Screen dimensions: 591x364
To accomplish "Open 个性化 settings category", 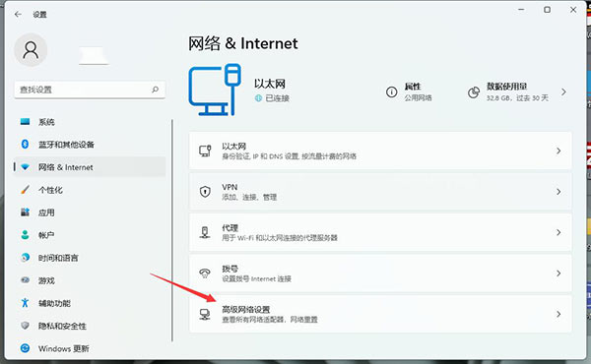I will click(90, 190).
